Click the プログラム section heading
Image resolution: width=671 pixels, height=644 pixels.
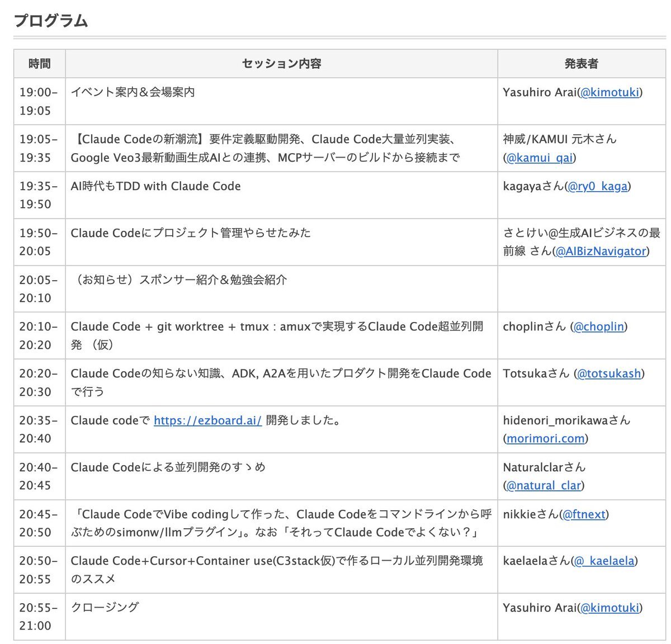click(x=51, y=21)
